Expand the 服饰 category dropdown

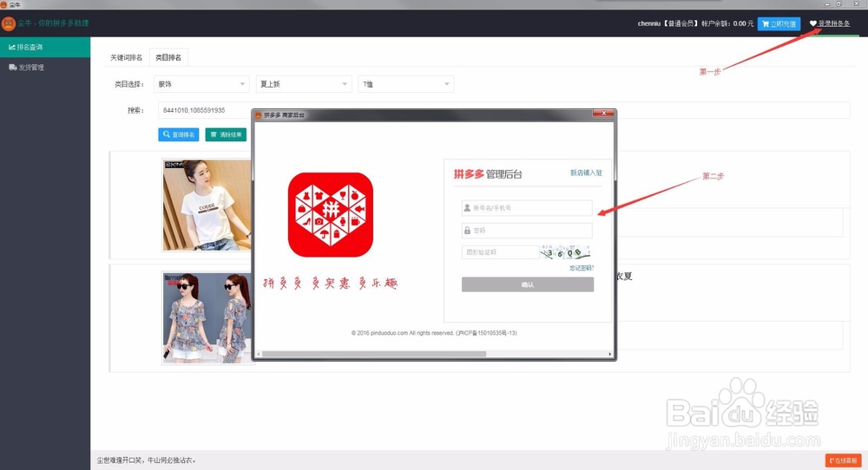[x=201, y=84]
